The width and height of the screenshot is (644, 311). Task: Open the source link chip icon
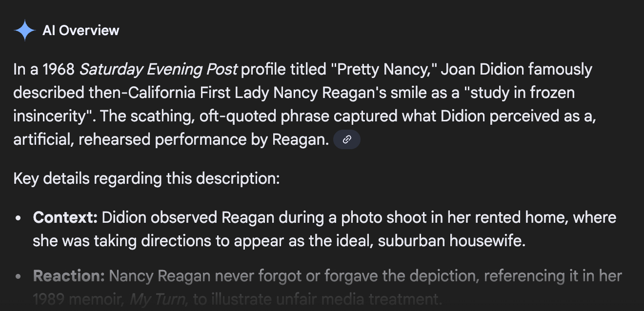(347, 140)
